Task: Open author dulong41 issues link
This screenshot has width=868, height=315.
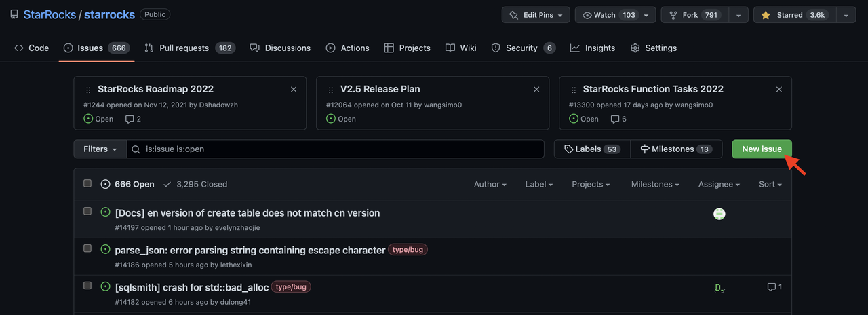Action: click(235, 302)
